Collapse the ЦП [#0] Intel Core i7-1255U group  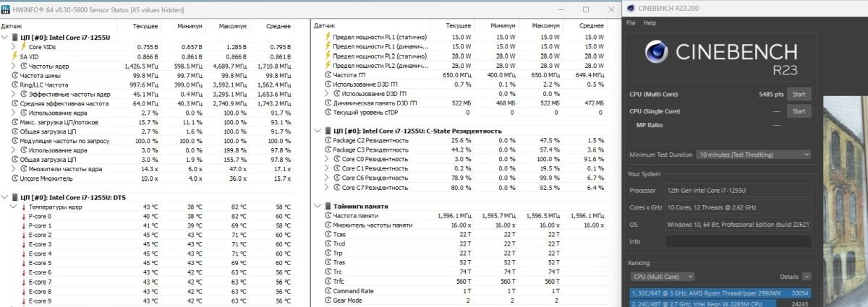click(x=5, y=36)
